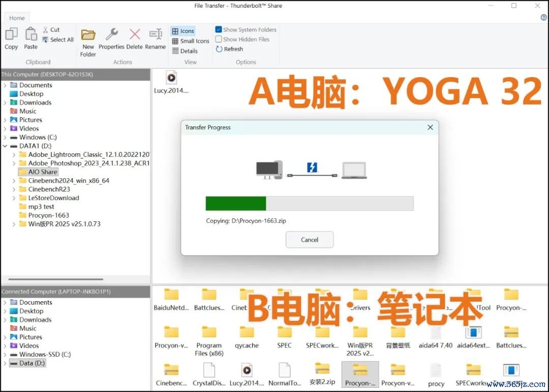Collapse the DATA1 (D:) drive node
Viewport: 549px width, 392px height.
(x=5, y=146)
